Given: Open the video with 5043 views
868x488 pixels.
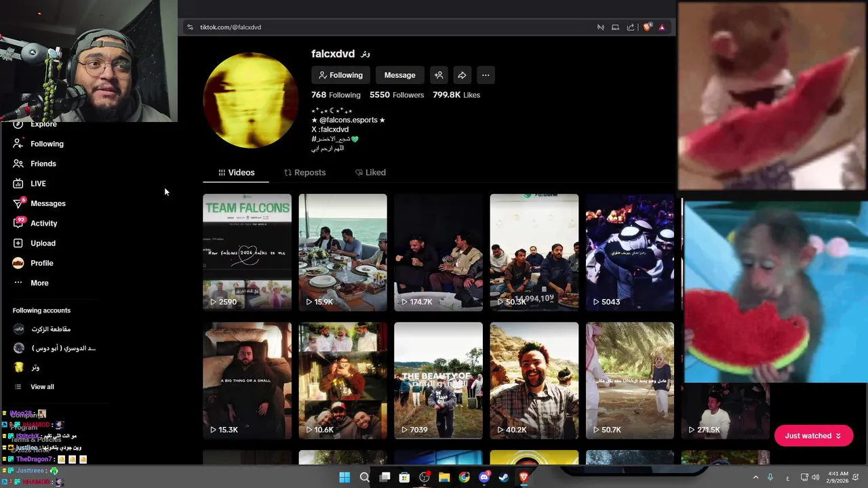Looking at the screenshot, I should tap(630, 252).
